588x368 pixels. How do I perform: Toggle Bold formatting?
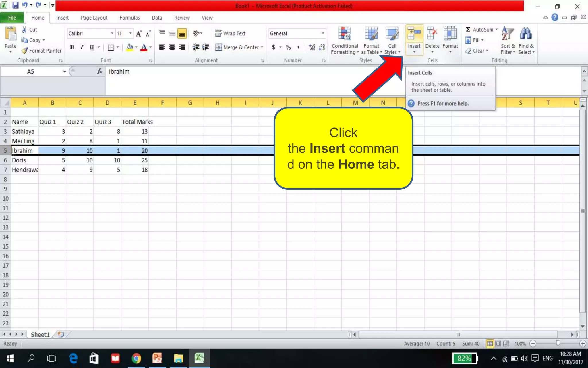coord(72,47)
